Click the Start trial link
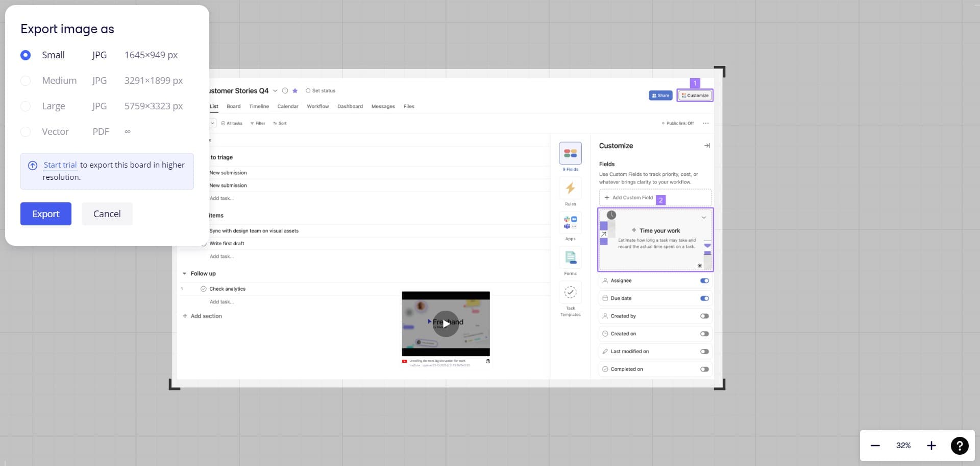Screen dimensions: 980x466 coord(60,165)
